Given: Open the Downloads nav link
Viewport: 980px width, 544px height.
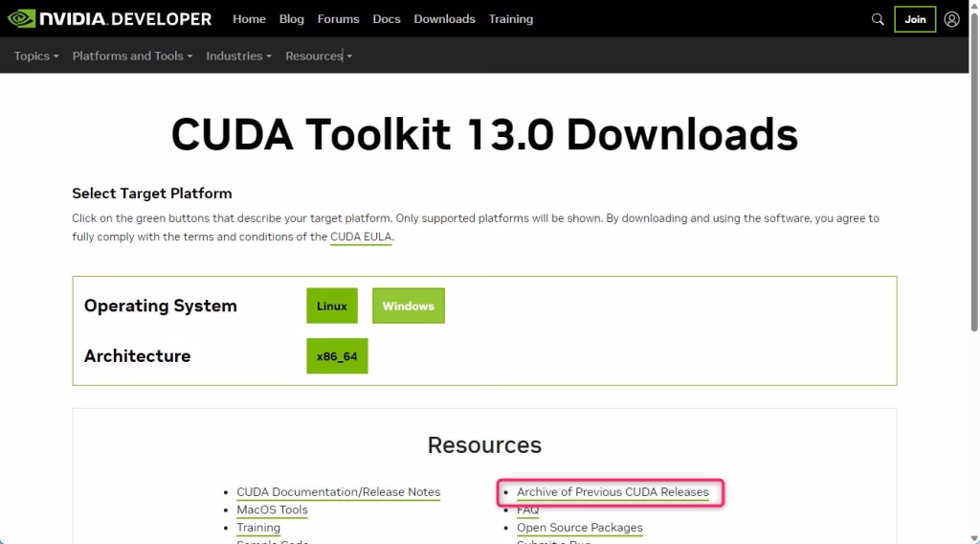Looking at the screenshot, I should point(444,19).
